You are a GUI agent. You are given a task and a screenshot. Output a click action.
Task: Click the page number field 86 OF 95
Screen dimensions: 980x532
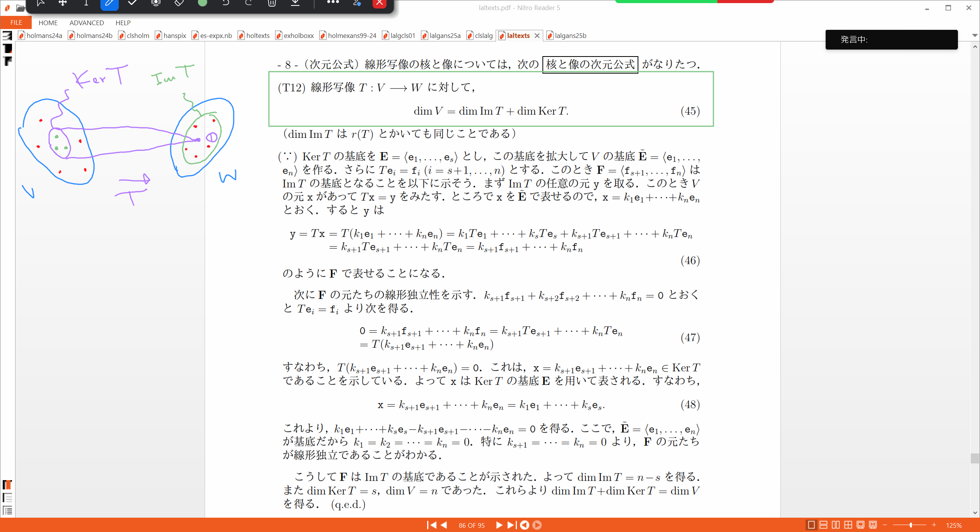[472, 525]
